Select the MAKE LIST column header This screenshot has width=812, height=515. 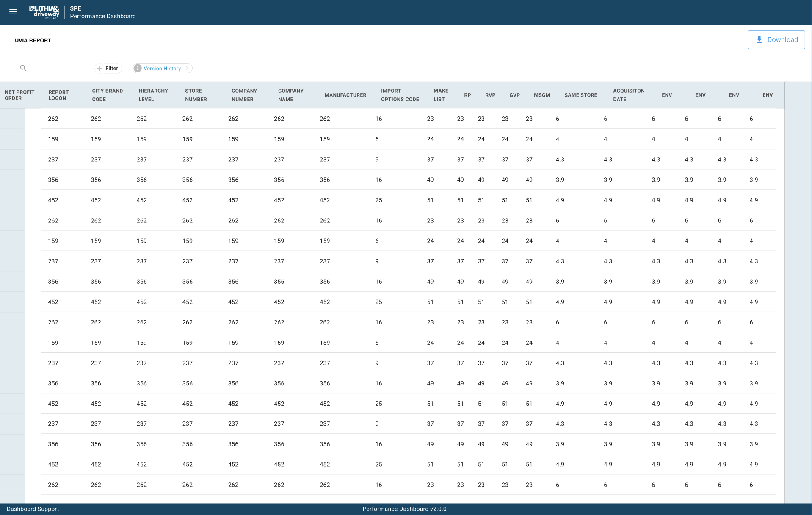coord(441,95)
